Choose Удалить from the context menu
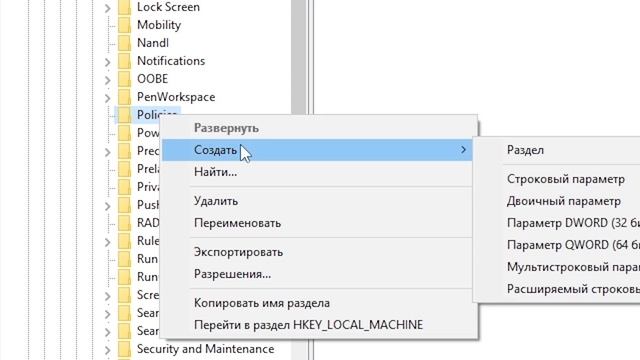The image size is (640, 360). (x=317, y=201)
